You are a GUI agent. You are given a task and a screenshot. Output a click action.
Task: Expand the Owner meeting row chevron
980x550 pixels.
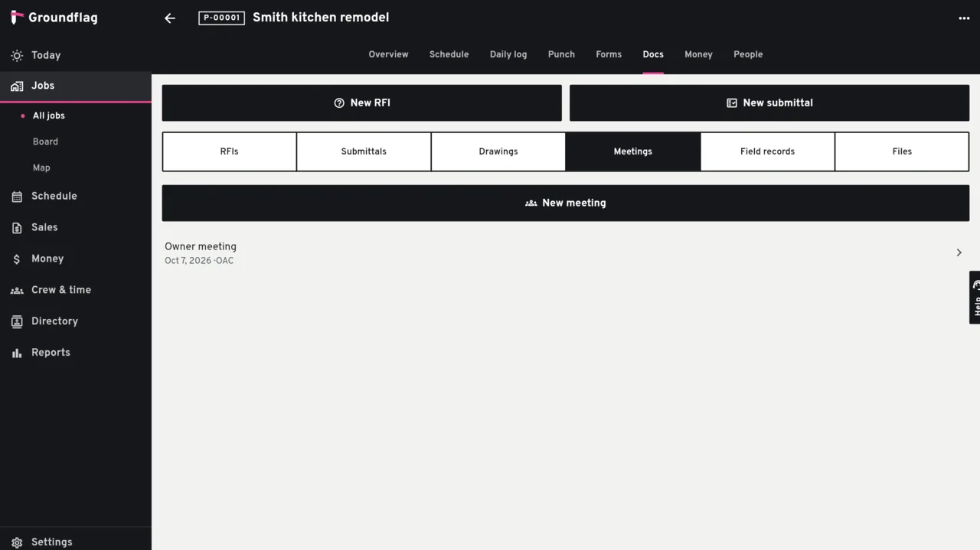tap(959, 252)
